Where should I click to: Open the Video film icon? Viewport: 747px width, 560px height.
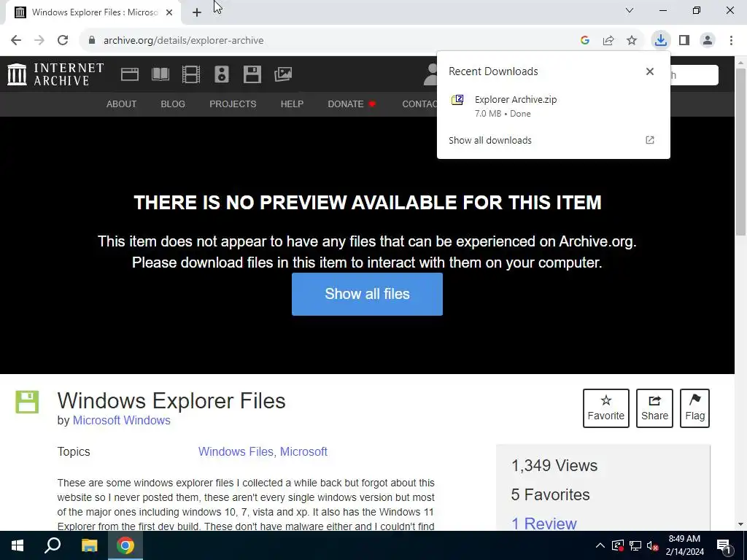[191, 74]
